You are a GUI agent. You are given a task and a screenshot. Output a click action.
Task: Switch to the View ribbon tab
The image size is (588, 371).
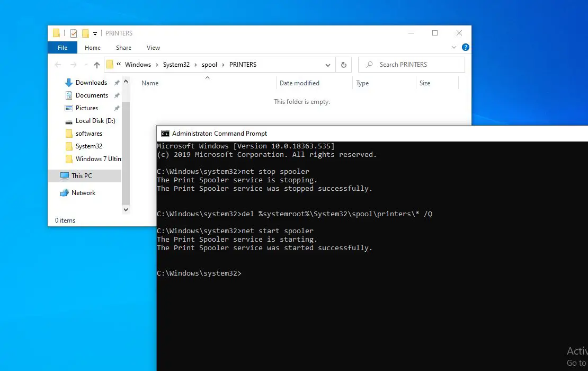[153, 48]
